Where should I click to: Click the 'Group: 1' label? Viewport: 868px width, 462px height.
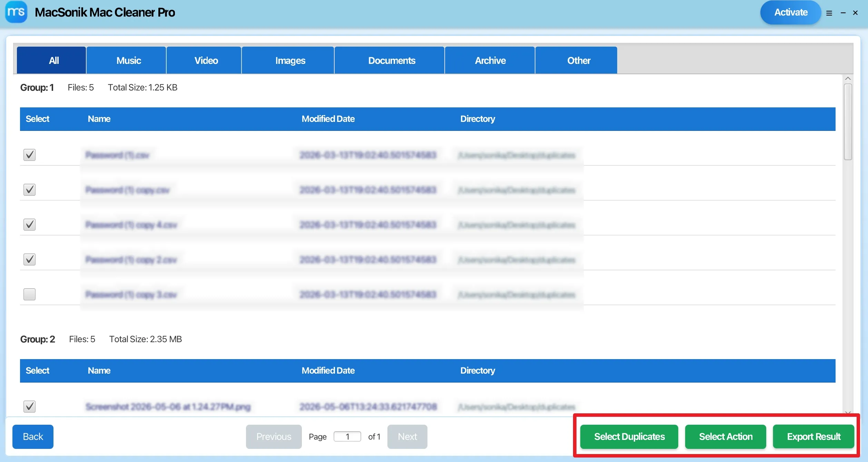click(x=37, y=87)
